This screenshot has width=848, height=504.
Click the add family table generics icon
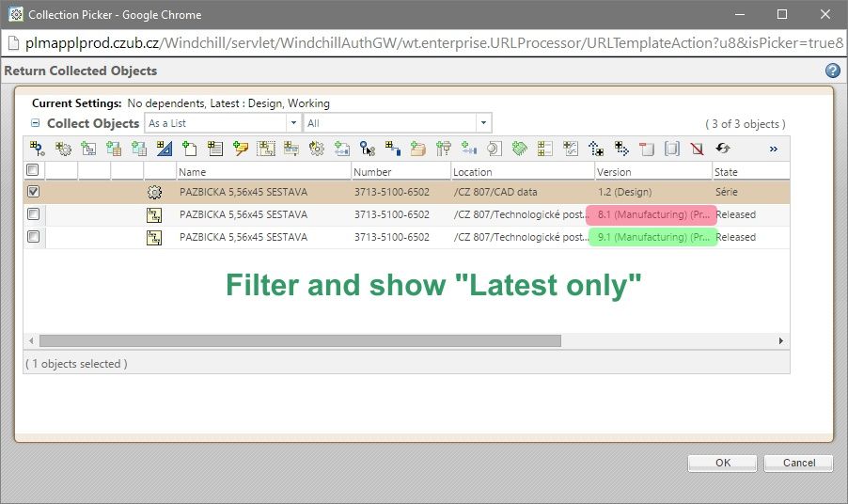point(114,149)
